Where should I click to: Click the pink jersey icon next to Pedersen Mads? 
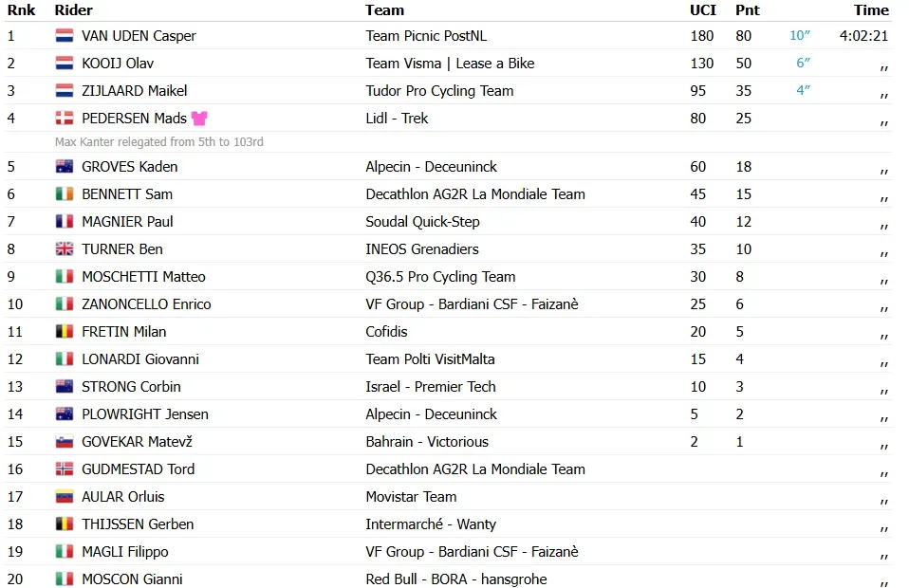pos(199,119)
